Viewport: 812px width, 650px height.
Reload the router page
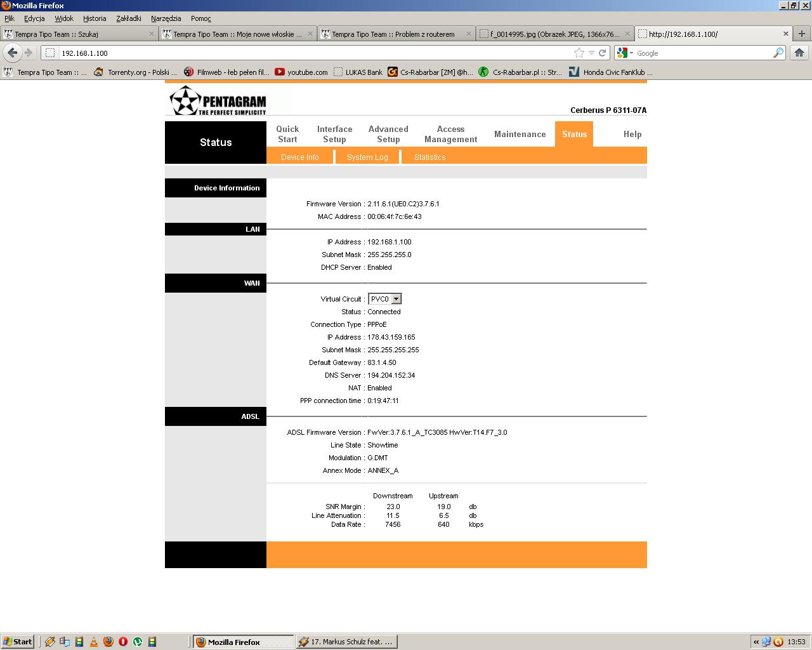602,53
